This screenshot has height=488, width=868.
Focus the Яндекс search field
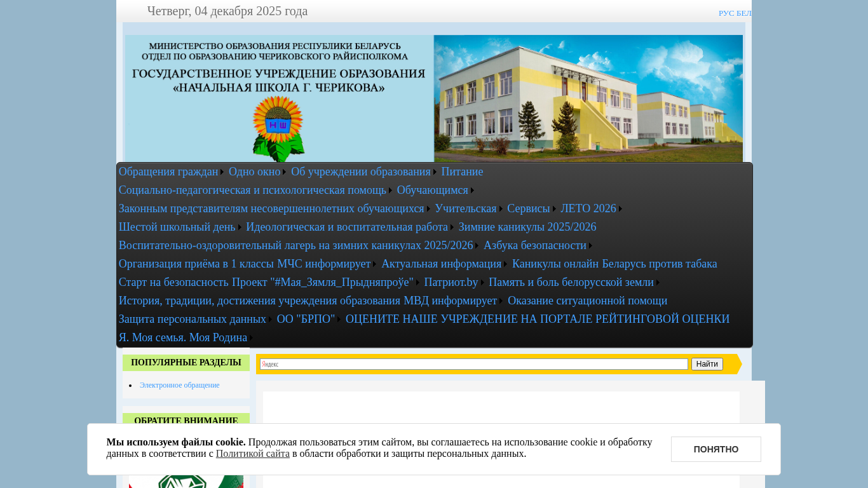click(x=474, y=364)
